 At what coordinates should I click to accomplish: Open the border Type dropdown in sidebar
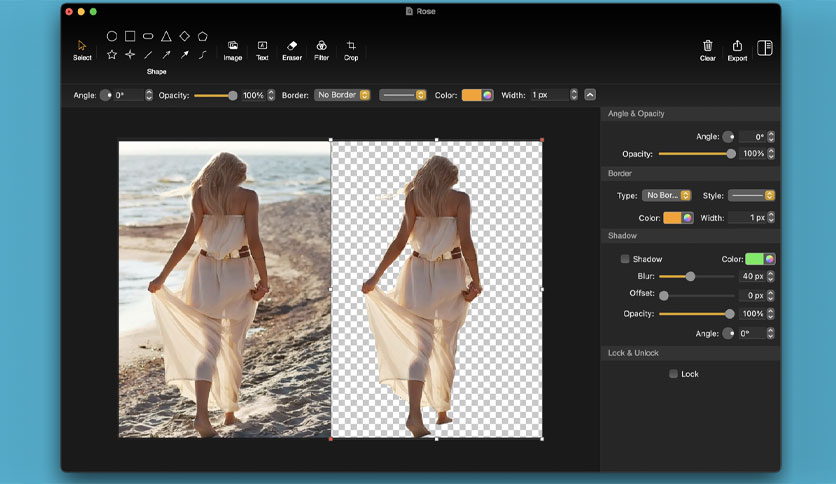tap(666, 196)
